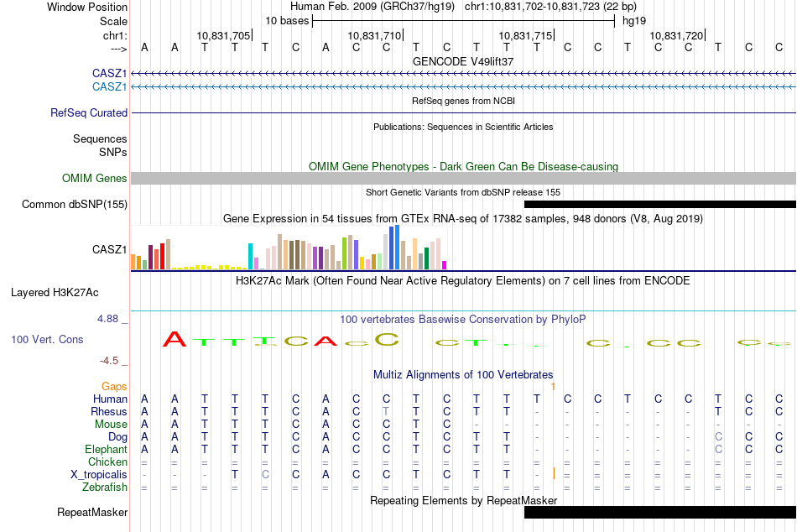Click the OMIM Gene Phenotypes track title

463,166
